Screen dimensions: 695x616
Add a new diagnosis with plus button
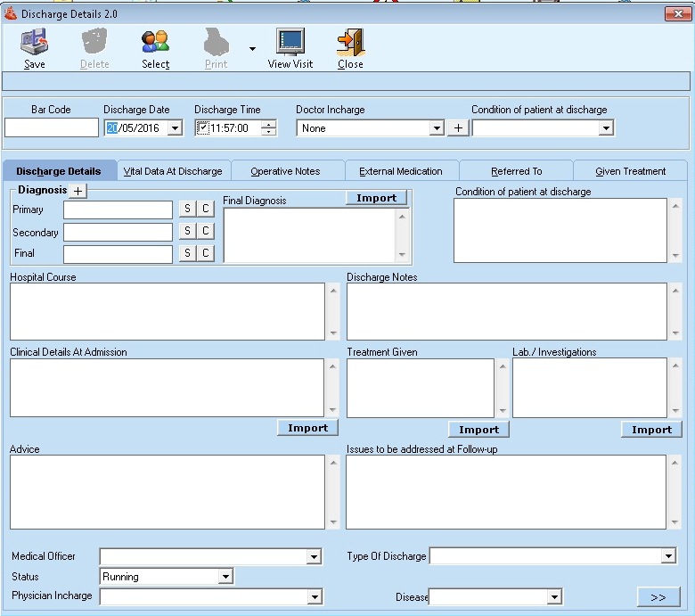[78, 191]
